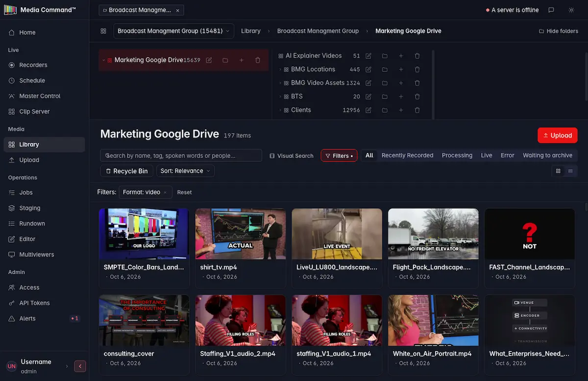
Task: Click the folder icon in BTS row
Action: 385,97
